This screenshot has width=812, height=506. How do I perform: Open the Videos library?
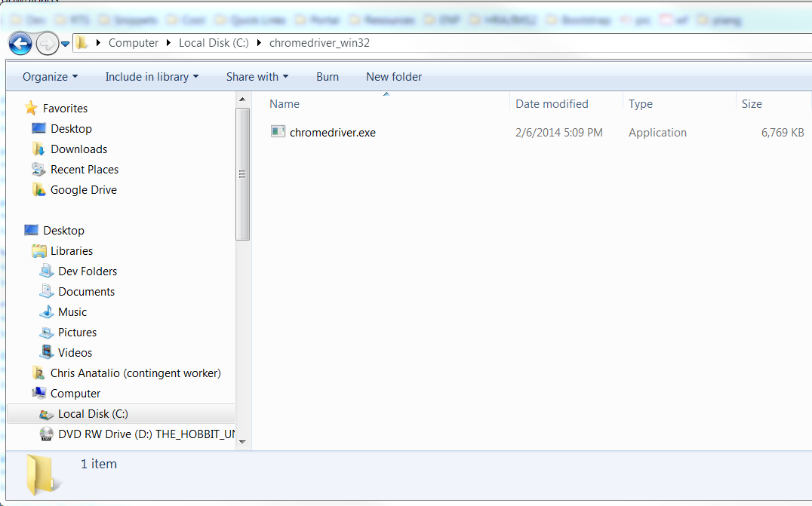coord(75,353)
